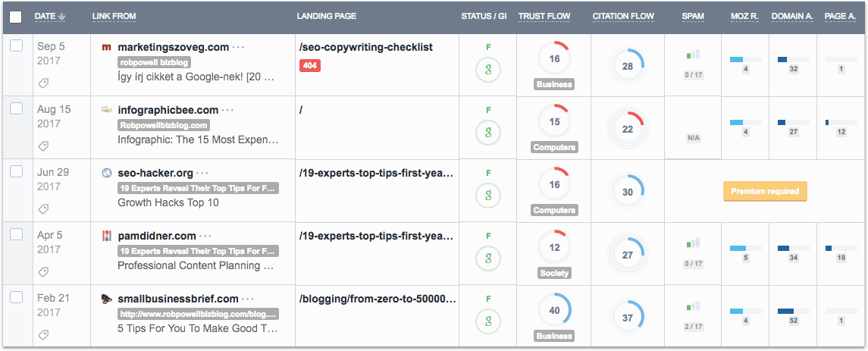Click the seo-hacker.org globe favicon
The image size is (868, 351).
(x=107, y=174)
